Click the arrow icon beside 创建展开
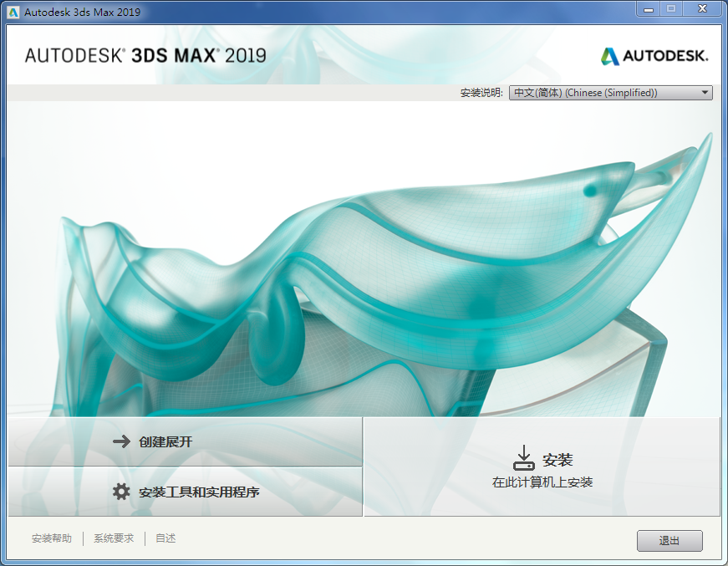 click(122, 441)
